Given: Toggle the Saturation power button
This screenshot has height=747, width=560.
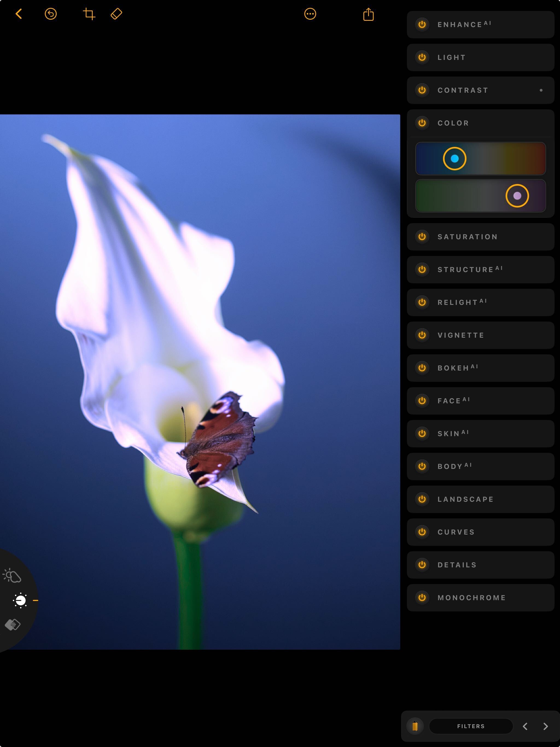Looking at the screenshot, I should [422, 237].
